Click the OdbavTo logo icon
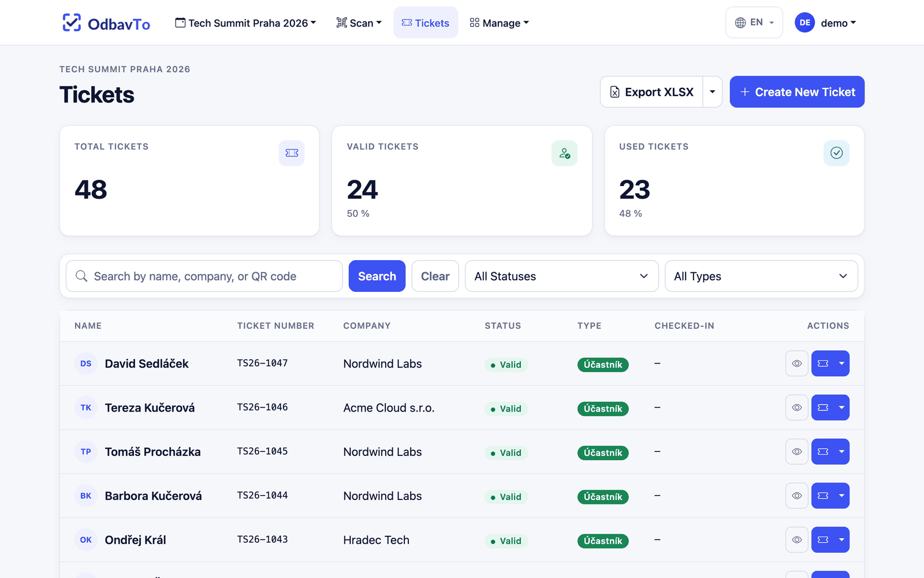This screenshot has height=578, width=924. 72,23
